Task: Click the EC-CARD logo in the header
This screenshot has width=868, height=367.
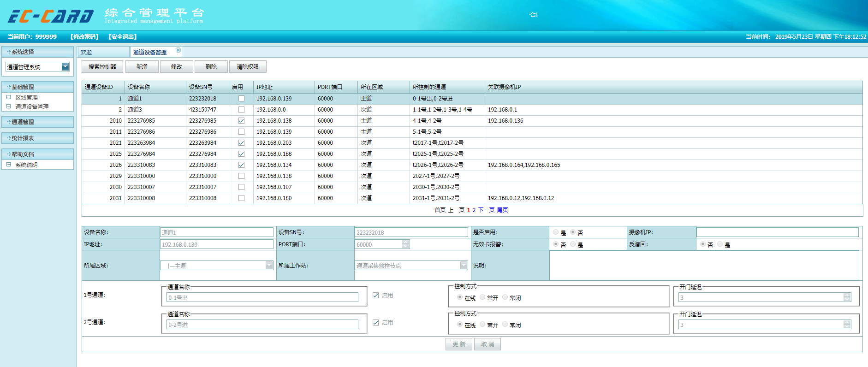Action: click(51, 16)
